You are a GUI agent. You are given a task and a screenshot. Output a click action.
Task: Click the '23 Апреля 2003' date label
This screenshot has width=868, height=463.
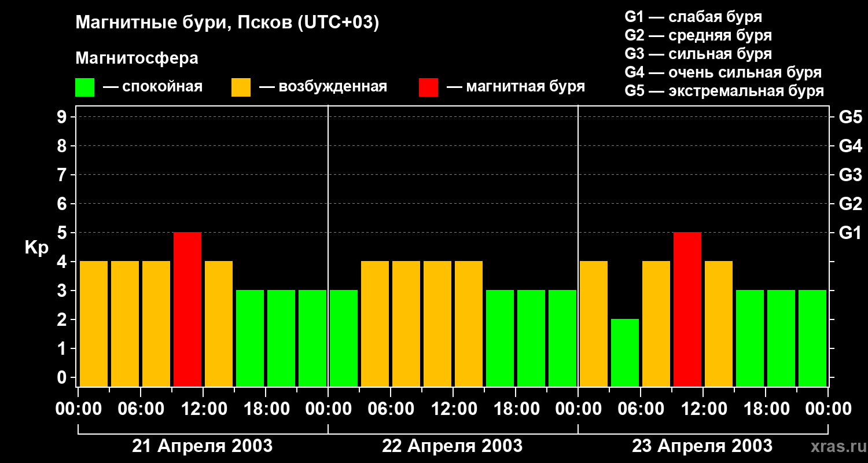[702, 446]
